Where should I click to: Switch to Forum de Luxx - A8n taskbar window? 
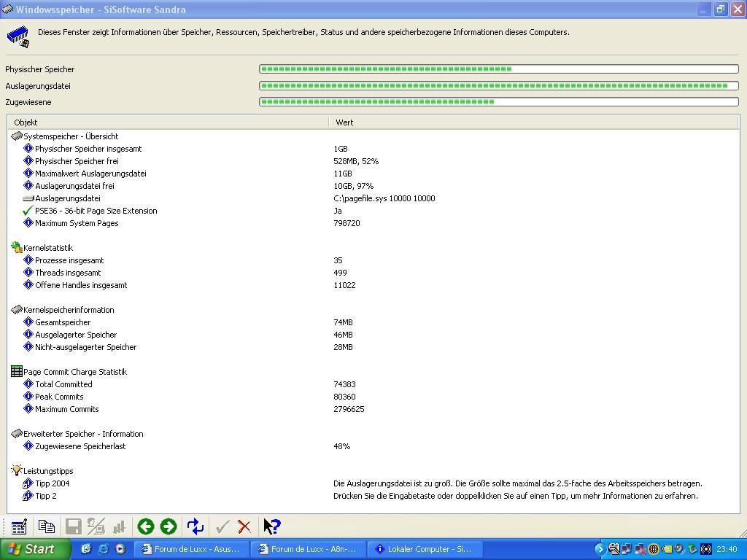click(x=308, y=549)
